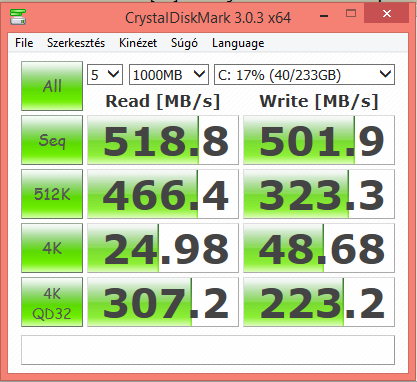Minimize the CrystalDiskMark window
The image size is (417, 382).
click(x=324, y=15)
